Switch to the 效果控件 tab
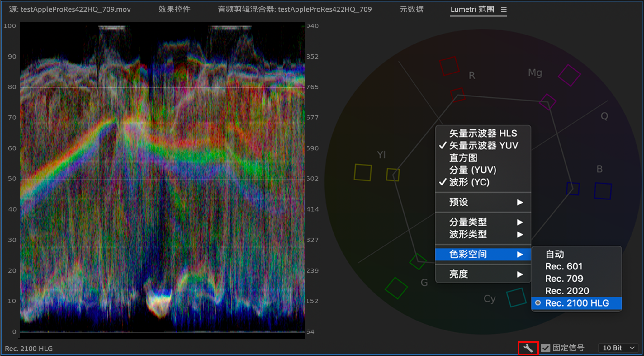Screen dimensions: 644x356 174,9
